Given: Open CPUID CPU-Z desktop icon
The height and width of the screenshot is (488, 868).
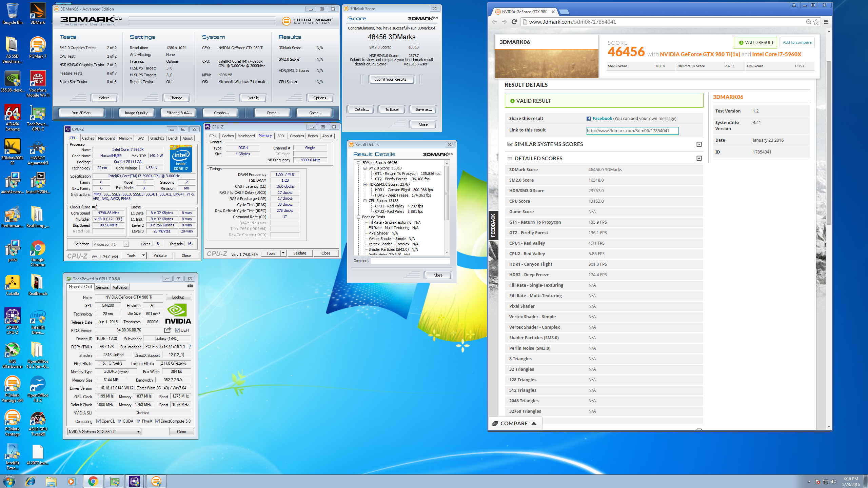Looking at the screenshot, I should (x=13, y=321).
